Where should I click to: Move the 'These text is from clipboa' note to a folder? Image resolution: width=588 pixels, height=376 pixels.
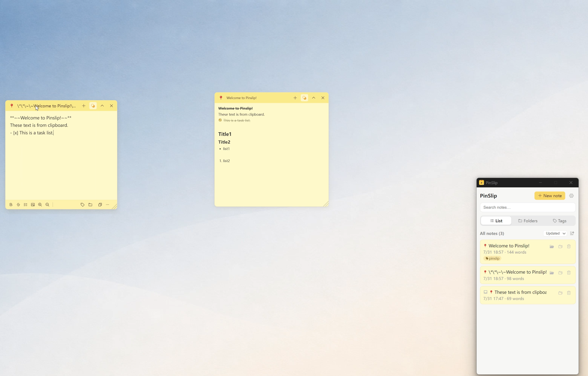click(560, 293)
